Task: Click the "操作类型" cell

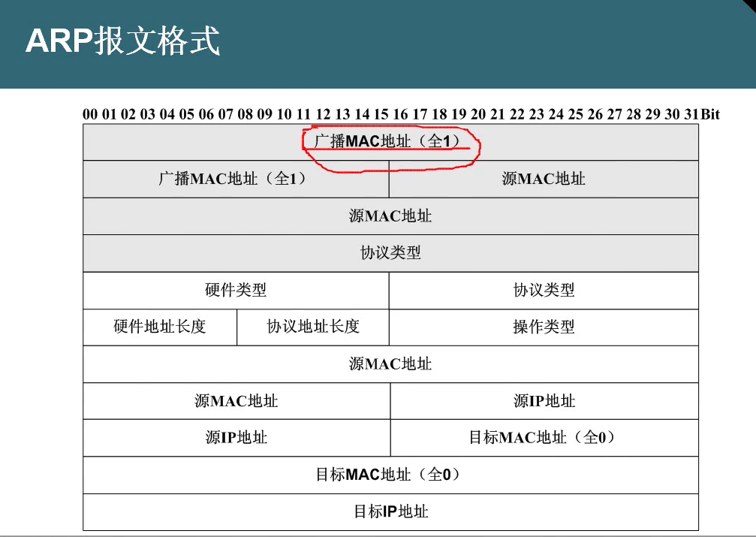Action: point(544,327)
